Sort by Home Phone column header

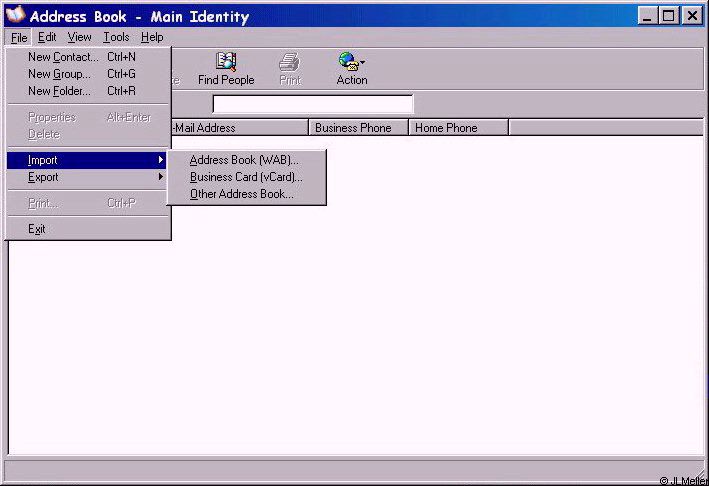tap(458, 128)
